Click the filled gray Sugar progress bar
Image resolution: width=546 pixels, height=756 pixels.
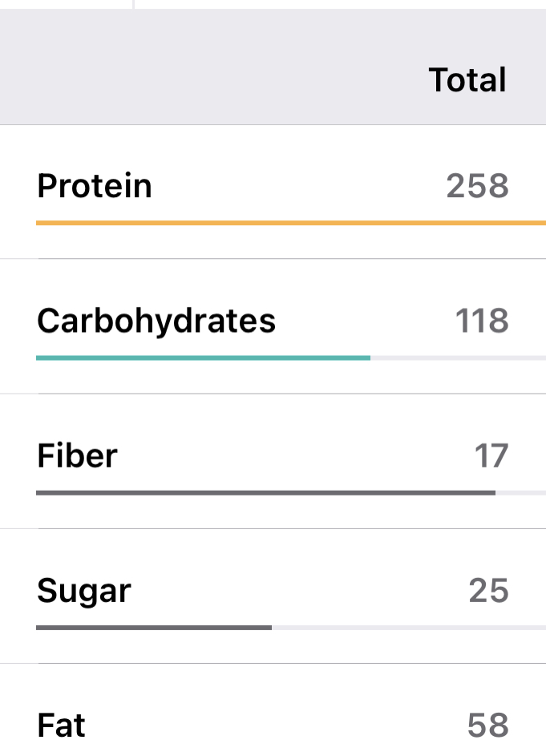pos(152,627)
